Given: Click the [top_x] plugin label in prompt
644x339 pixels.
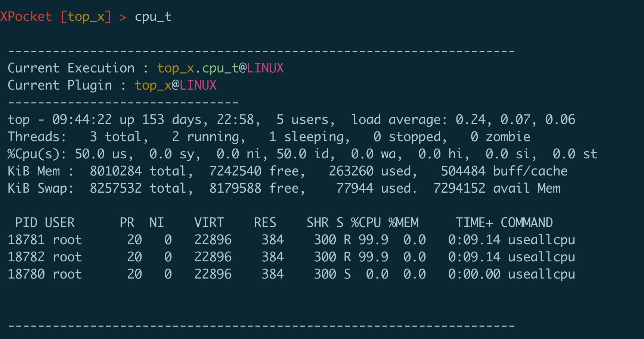Looking at the screenshot, I should 86,17.
